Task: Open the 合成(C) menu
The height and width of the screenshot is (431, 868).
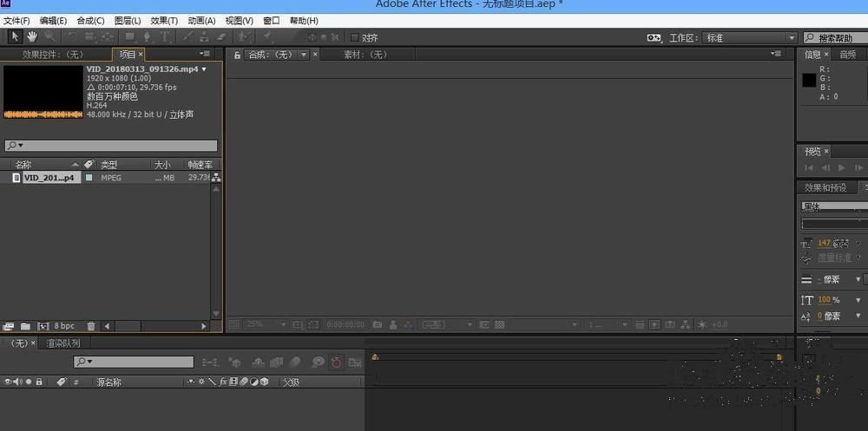Action: pos(90,21)
